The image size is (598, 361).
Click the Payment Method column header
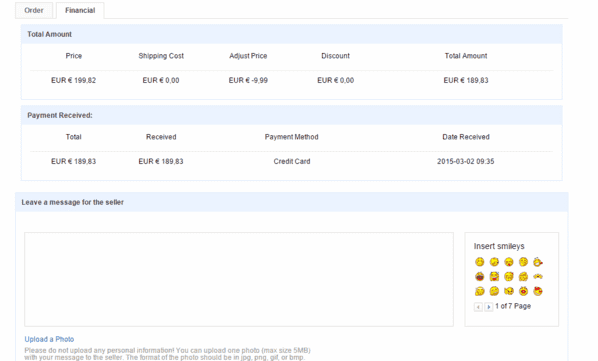click(x=292, y=137)
